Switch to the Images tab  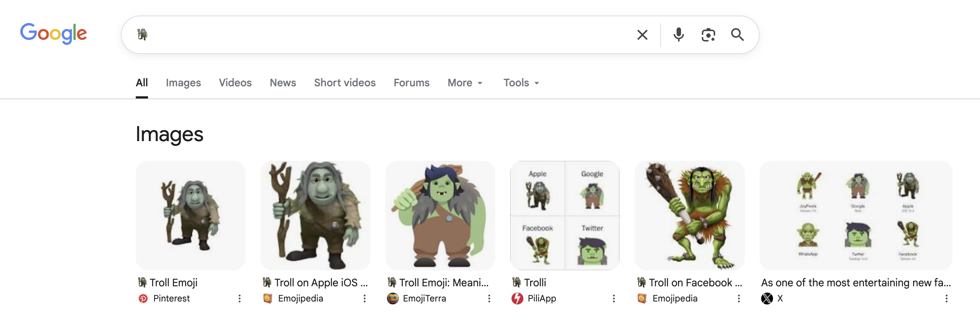click(x=183, y=83)
